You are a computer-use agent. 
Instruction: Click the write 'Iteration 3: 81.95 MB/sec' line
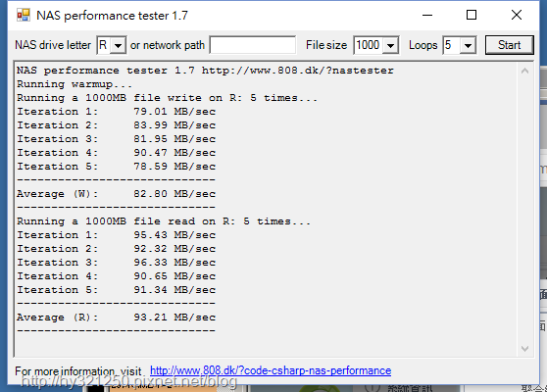pos(117,139)
